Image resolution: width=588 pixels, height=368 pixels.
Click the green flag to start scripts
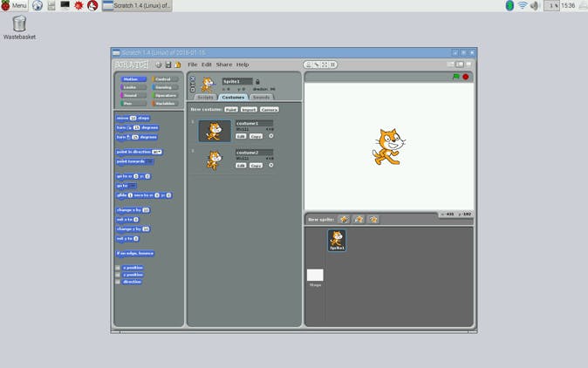point(455,77)
